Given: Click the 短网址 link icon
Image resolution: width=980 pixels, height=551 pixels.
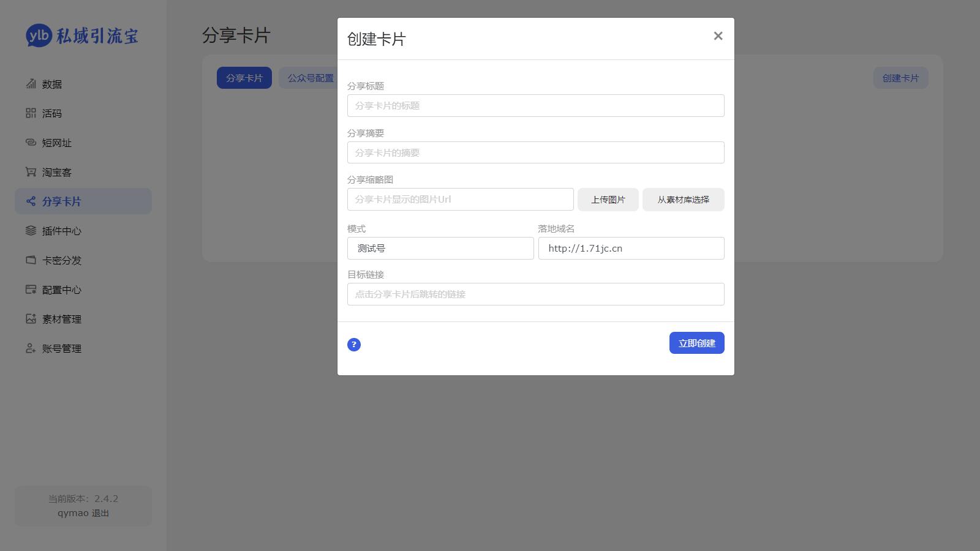Looking at the screenshot, I should coord(31,143).
